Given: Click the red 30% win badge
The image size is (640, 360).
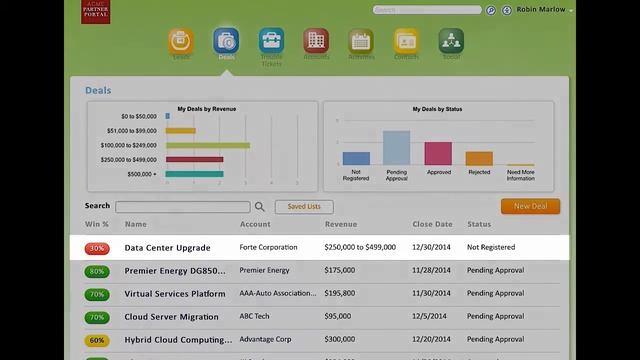Looking at the screenshot, I should click(x=97, y=249).
